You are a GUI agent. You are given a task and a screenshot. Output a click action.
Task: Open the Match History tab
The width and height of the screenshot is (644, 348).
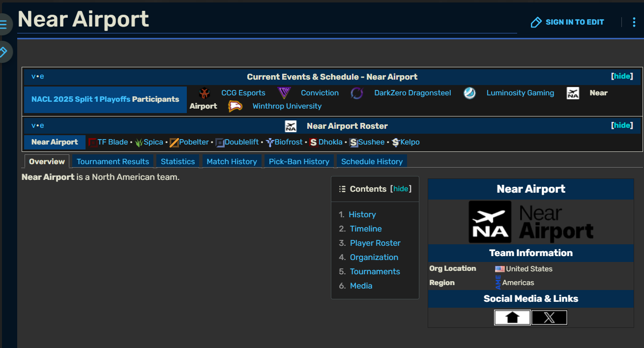click(232, 161)
